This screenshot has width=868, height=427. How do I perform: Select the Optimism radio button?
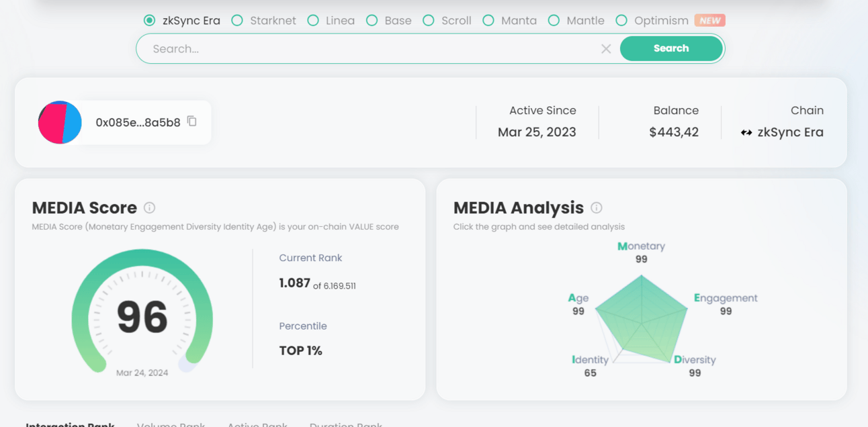click(x=621, y=20)
